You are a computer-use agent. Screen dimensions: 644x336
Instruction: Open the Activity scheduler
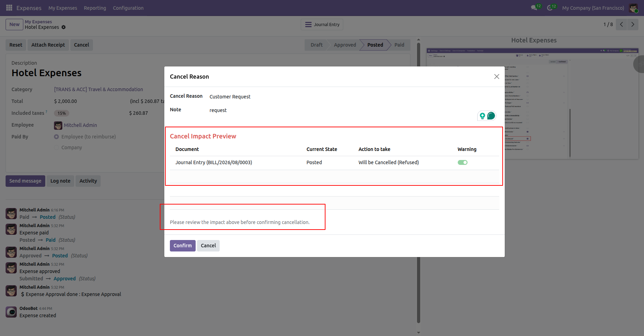[x=88, y=181]
